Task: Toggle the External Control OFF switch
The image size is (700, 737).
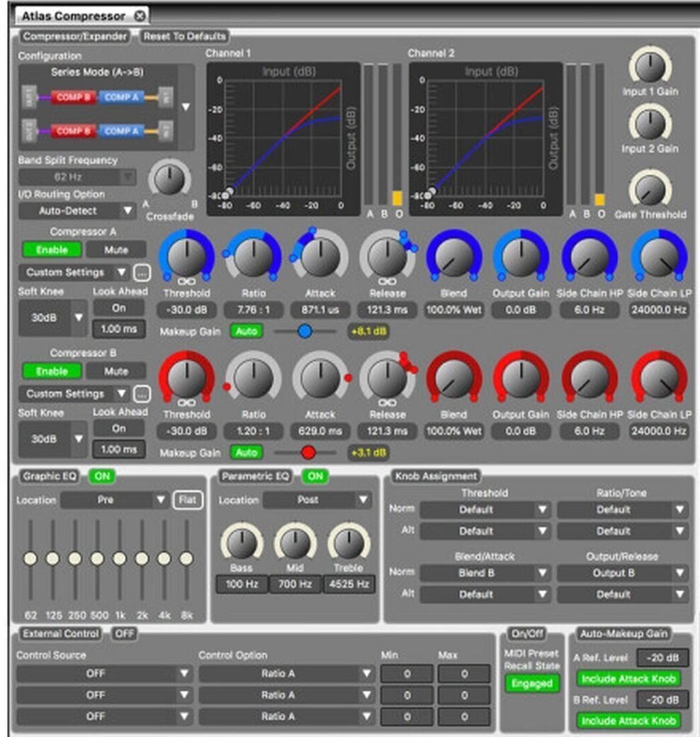Action: (x=124, y=634)
